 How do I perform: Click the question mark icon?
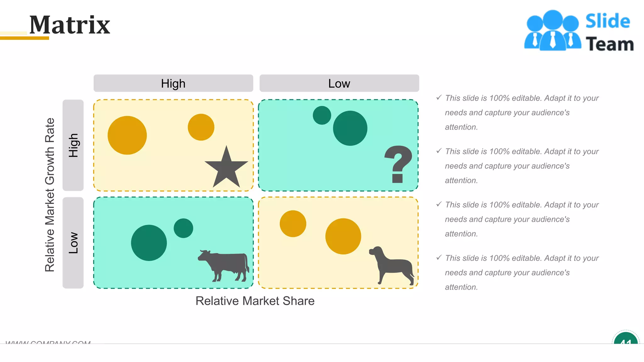tap(398, 163)
